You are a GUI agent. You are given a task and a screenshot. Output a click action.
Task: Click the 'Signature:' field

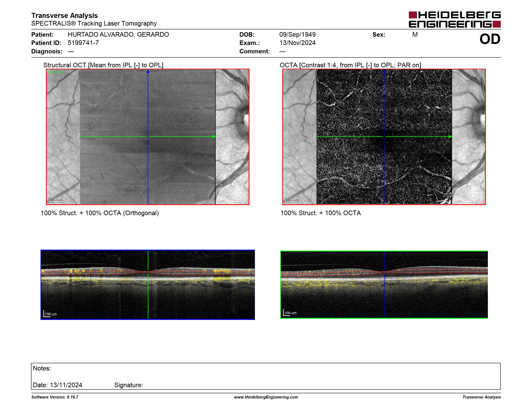(x=129, y=385)
